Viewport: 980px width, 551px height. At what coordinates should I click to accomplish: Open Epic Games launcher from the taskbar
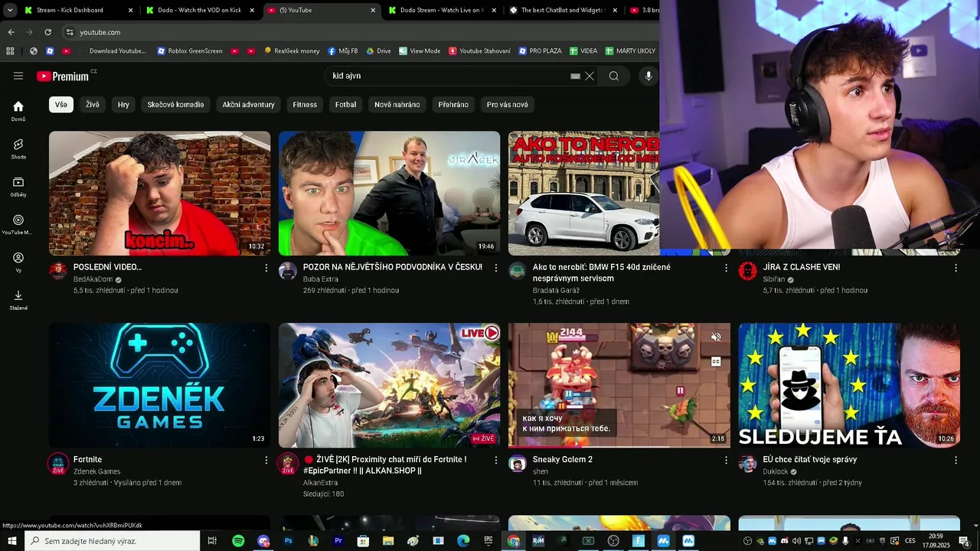(488, 541)
